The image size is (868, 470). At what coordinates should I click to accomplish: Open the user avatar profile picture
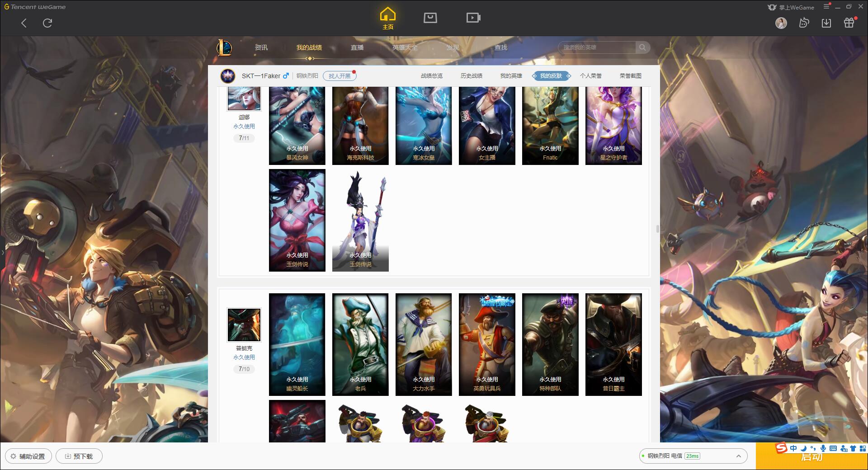781,23
